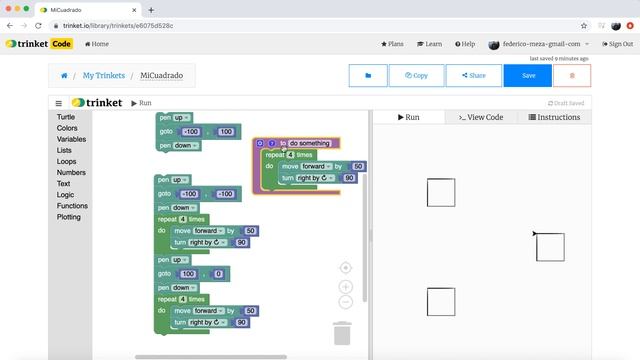Image resolution: width=640 pixels, height=360 pixels.
Task: Go to My Trinkets link
Action: [104, 76]
